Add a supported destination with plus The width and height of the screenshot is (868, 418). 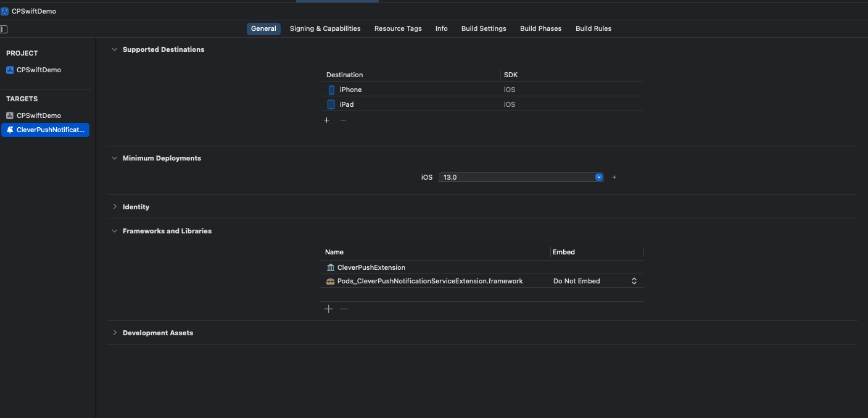(x=327, y=120)
